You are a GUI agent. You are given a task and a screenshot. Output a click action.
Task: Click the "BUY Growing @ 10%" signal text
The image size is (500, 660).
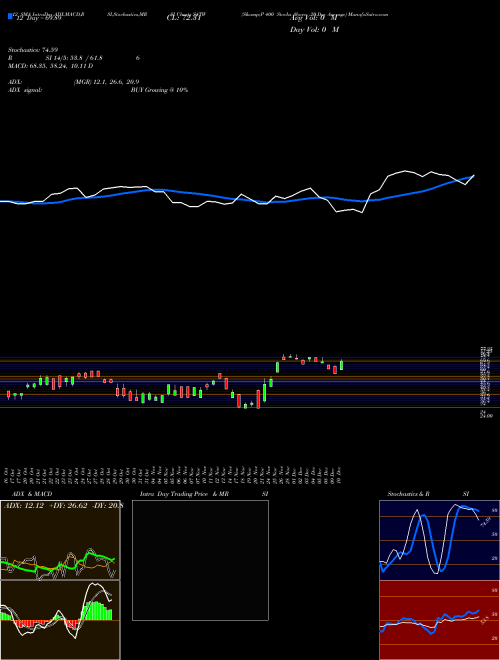click(x=159, y=90)
